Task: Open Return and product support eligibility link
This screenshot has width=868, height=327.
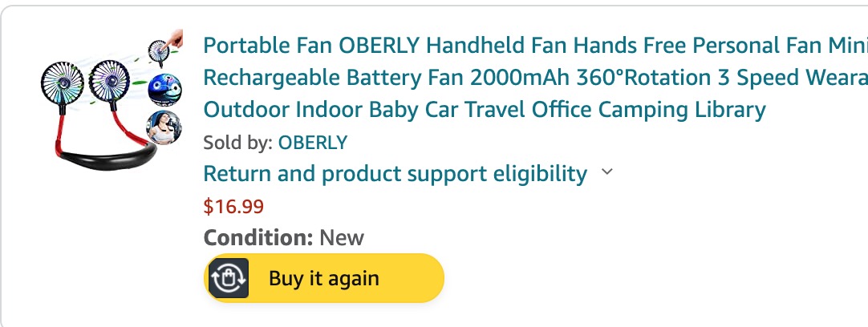Action: tap(395, 173)
